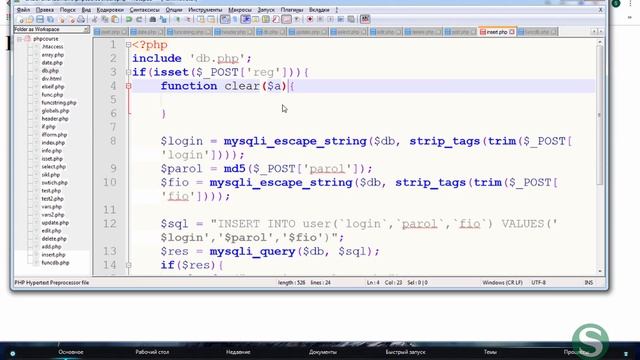Collapse the fold marker at line 1
The image size is (640, 360).
pos(128,45)
